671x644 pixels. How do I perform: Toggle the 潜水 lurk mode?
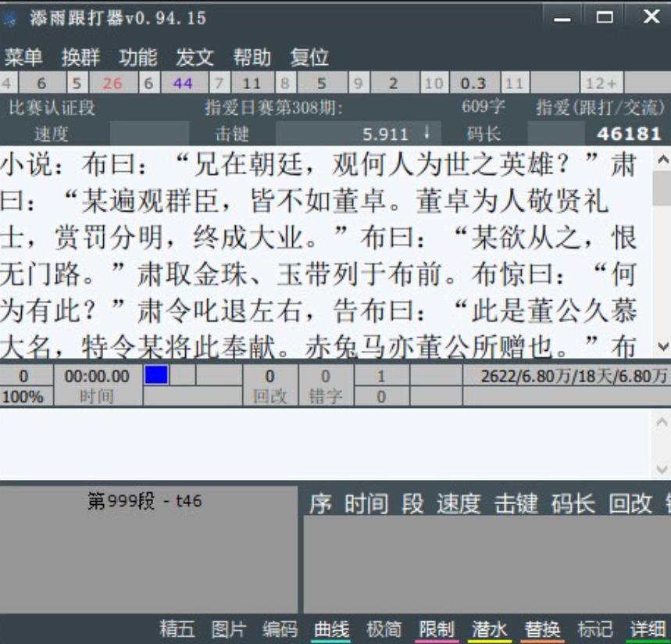[489, 629]
